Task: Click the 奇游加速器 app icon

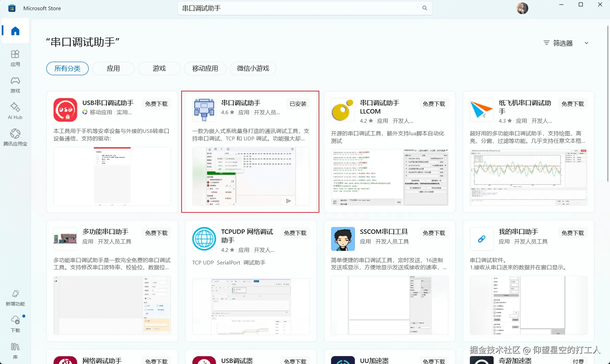Action: point(481,360)
